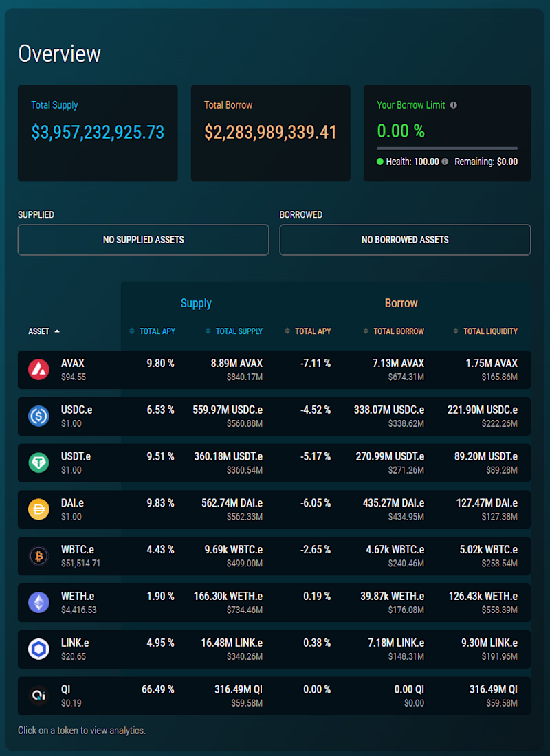Click the 0.00 QI borrow value
The width and height of the screenshot is (550, 756).
point(409,689)
